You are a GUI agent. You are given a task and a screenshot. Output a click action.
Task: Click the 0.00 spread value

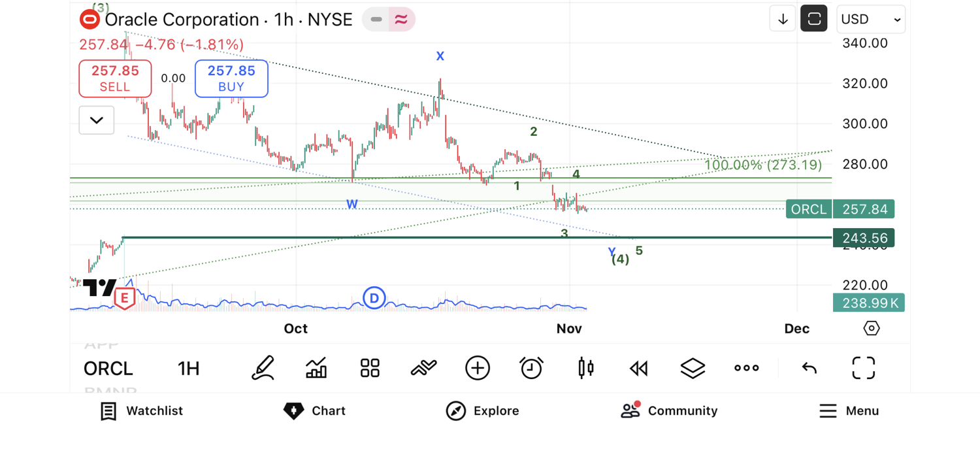point(173,78)
